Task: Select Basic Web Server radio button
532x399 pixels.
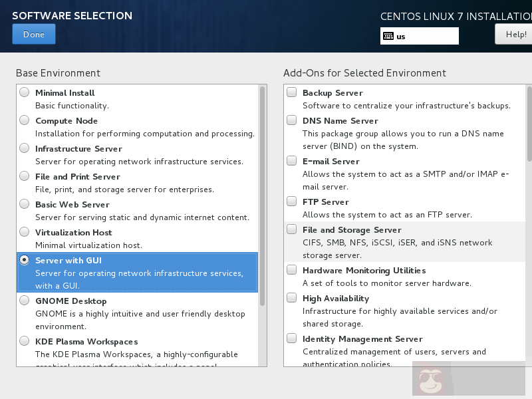Action: [x=25, y=204]
